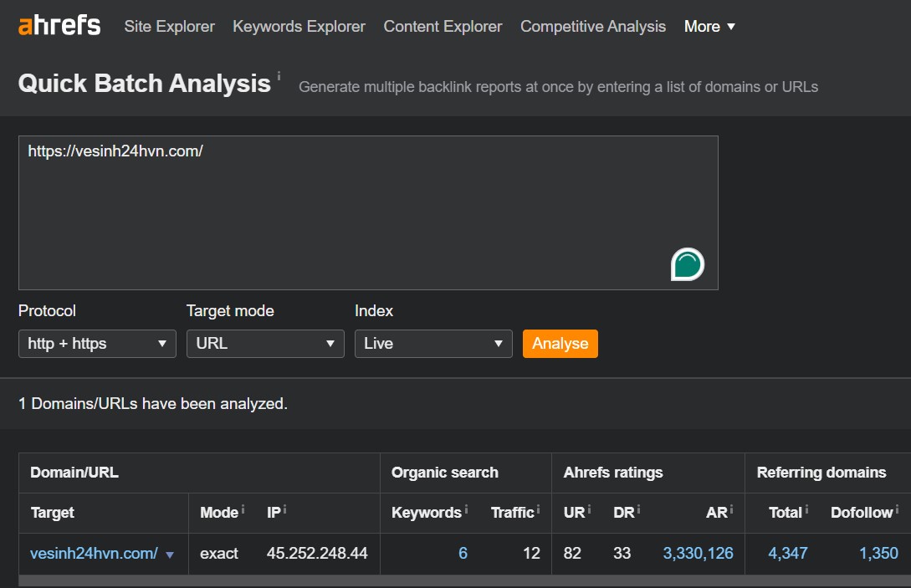This screenshot has height=588, width=911.
Task: Open the Index dropdown set to Live
Action: pos(433,344)
